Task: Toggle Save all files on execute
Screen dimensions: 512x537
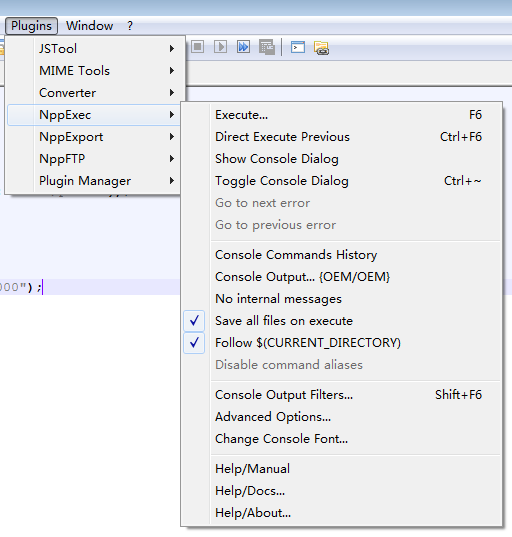Action: click(341, 321)
